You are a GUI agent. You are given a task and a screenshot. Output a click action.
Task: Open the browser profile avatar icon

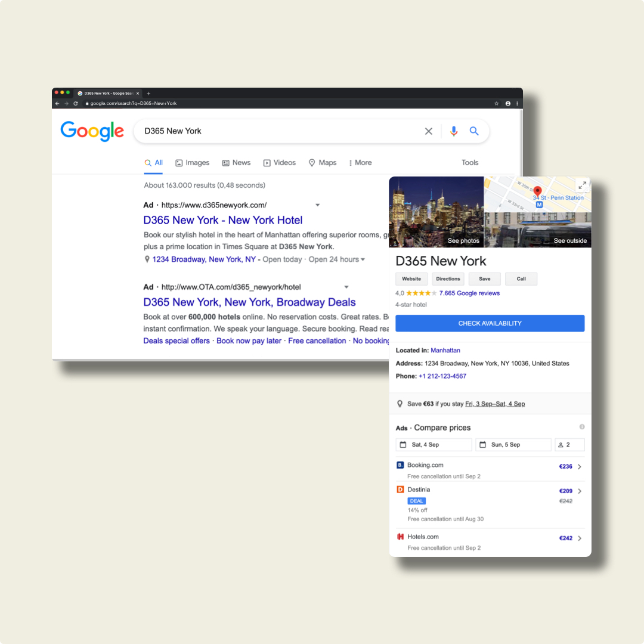pos(507,104)
